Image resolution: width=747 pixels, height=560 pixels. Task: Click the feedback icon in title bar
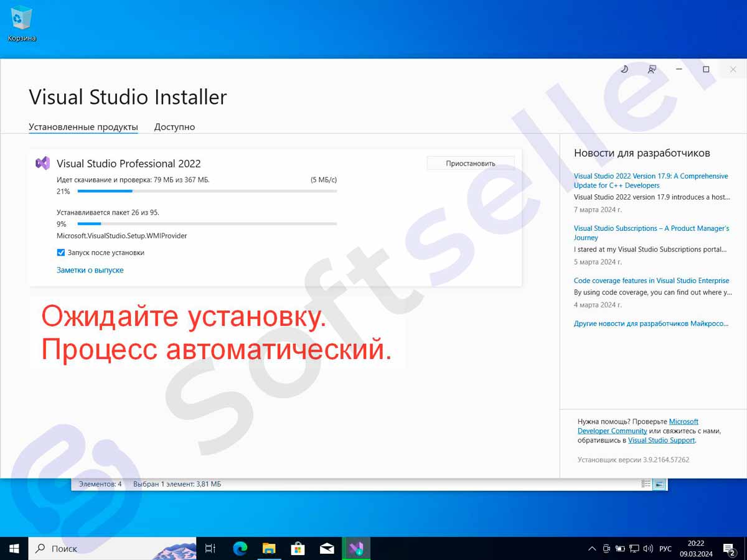pos(652,70)
